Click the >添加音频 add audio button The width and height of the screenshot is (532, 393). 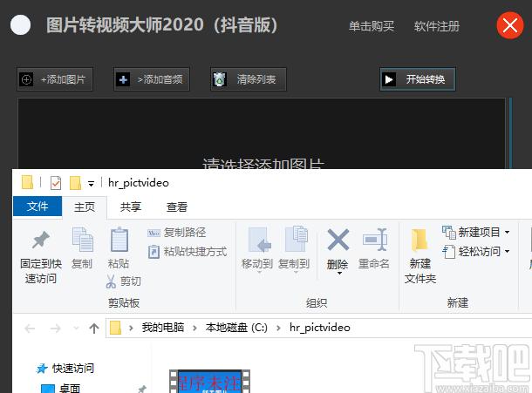(x=152, y=79)
